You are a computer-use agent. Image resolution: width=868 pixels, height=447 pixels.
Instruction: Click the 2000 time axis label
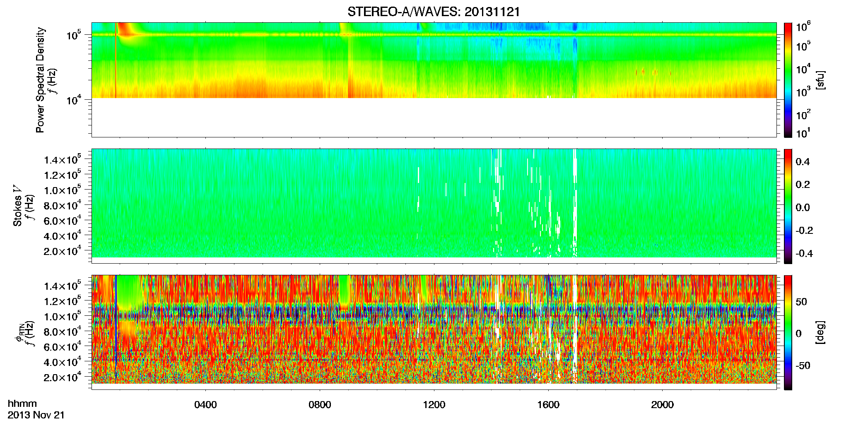pyautogui.click(x=662, y=405)
